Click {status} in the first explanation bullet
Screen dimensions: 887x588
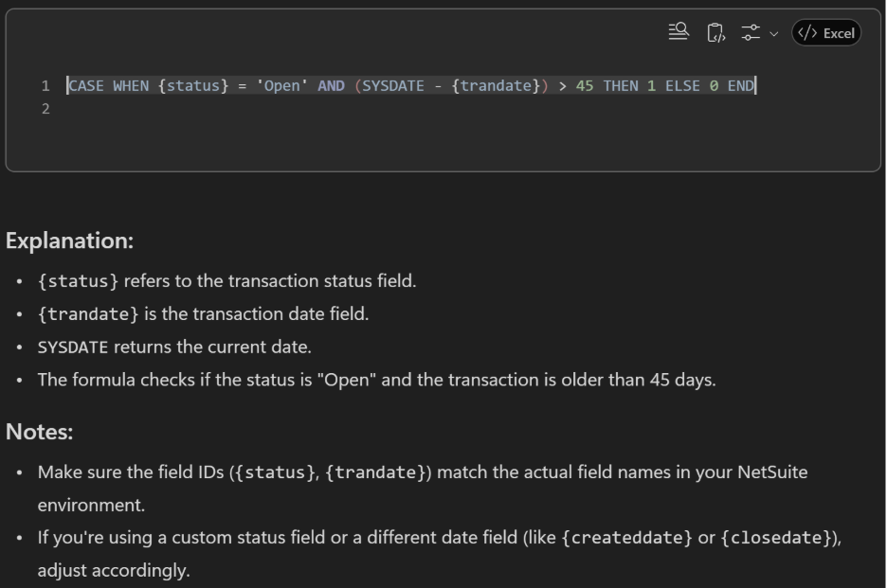click(78, 281)
